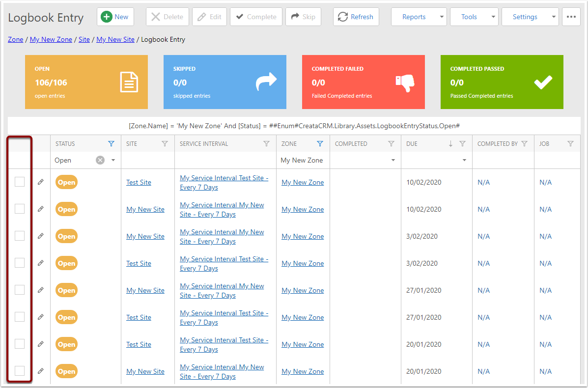This screenshot has width=588, height=388.
Task: Expand the Status filter dropdown arrow
Action: [x=113, y=160]
